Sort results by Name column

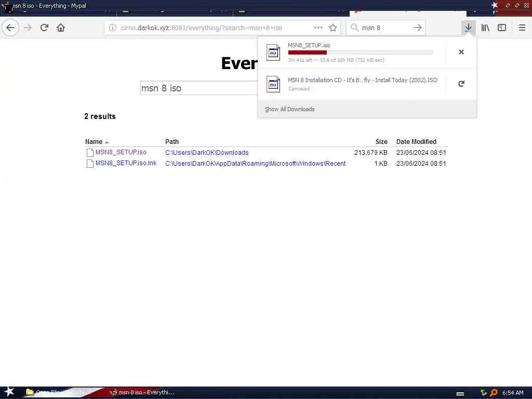94,142
